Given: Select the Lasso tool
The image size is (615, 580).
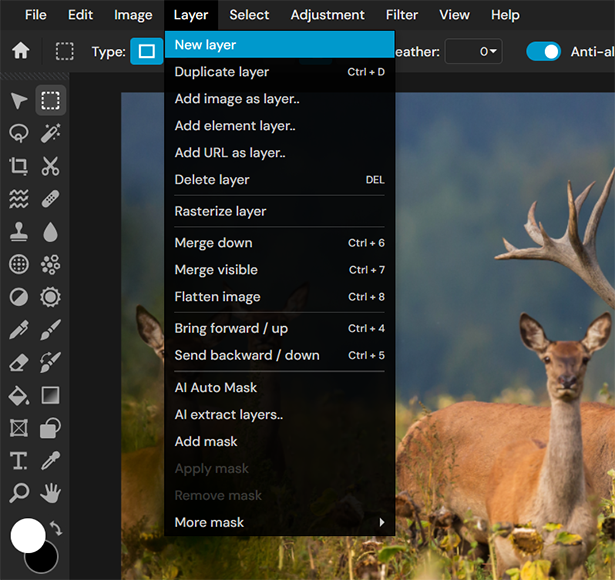Looking at the screenshot, I should [18, 133].
